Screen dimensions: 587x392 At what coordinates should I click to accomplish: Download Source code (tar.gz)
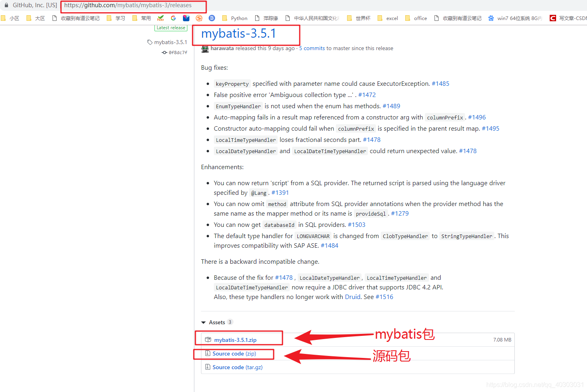coord(238,367)
